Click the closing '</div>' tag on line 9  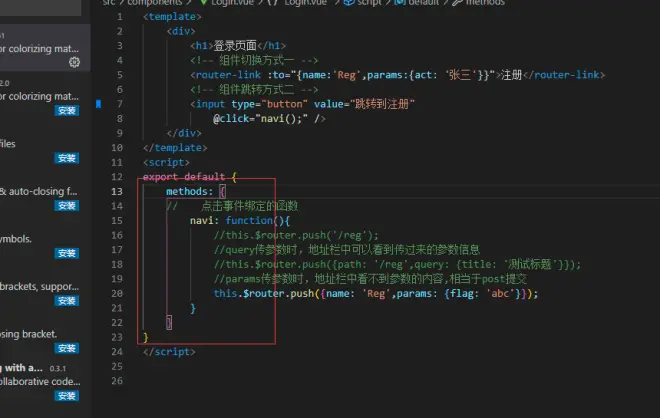[x=184, y=133]
